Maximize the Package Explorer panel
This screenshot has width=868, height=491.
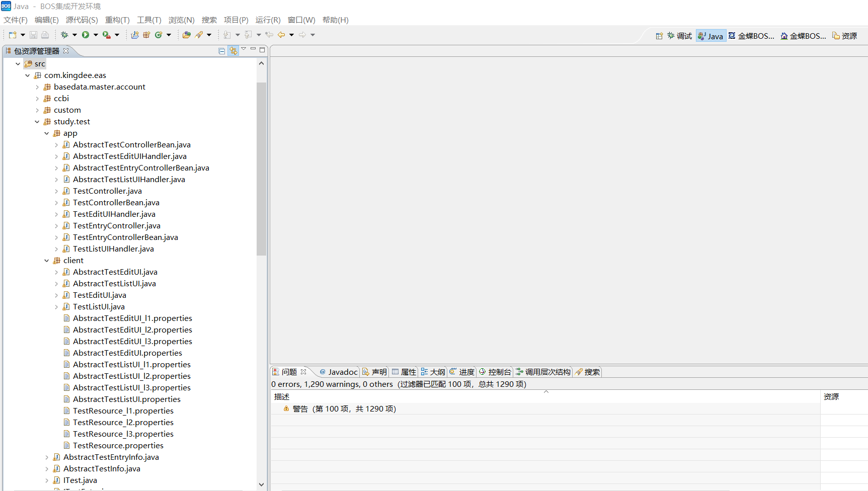tap(262, 49)
